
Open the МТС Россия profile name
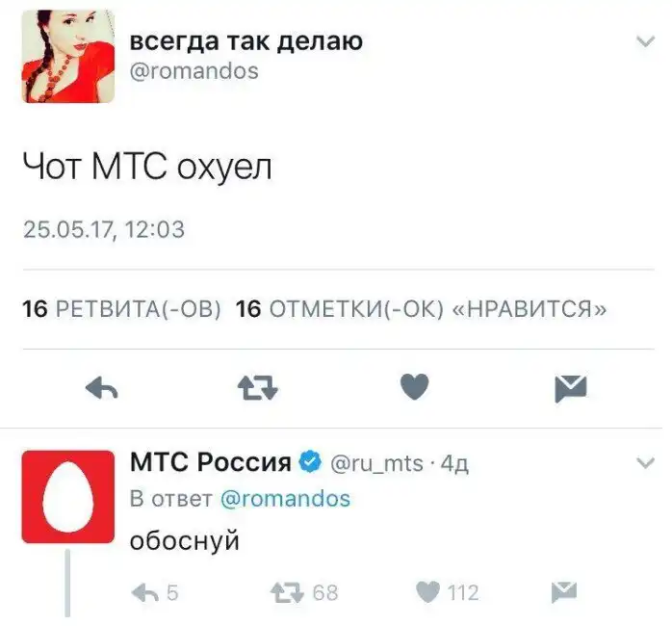coord(210,463)
